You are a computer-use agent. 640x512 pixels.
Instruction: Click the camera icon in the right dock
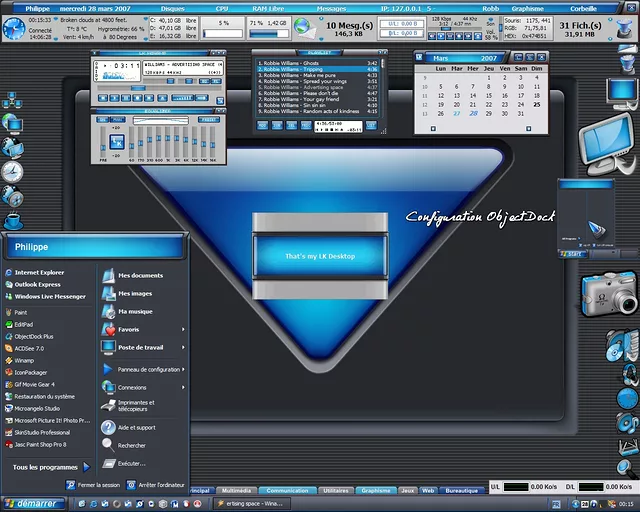(609, 294)
